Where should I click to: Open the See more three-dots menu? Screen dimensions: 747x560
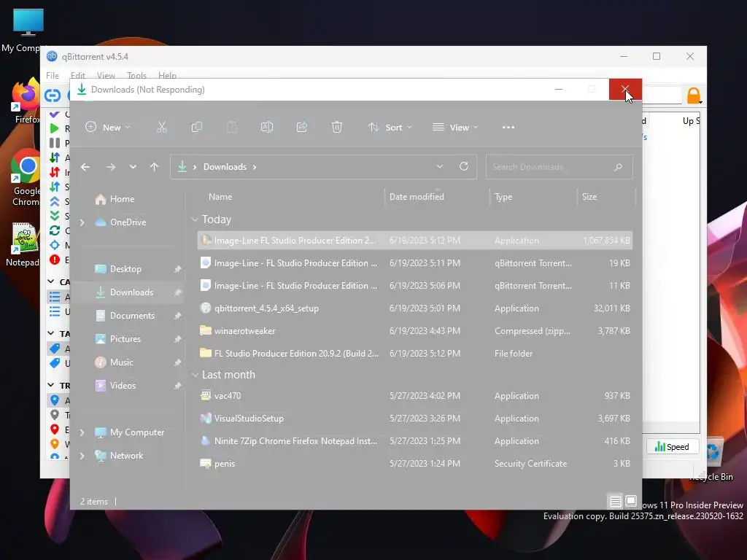(x=508, y=127)
